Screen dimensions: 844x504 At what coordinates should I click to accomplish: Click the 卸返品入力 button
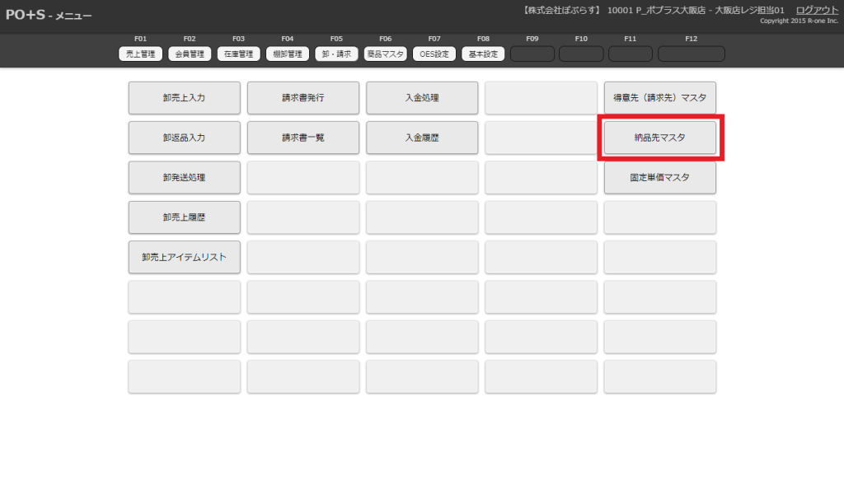185,138
